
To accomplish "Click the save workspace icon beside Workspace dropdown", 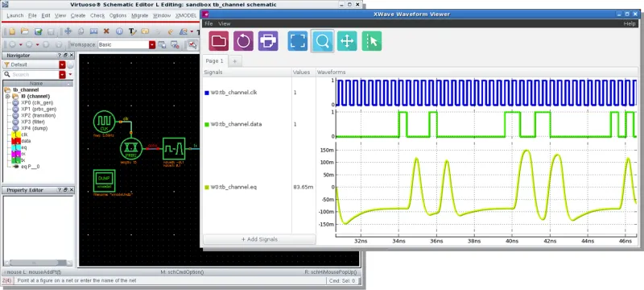I will (x=162, y=45).
